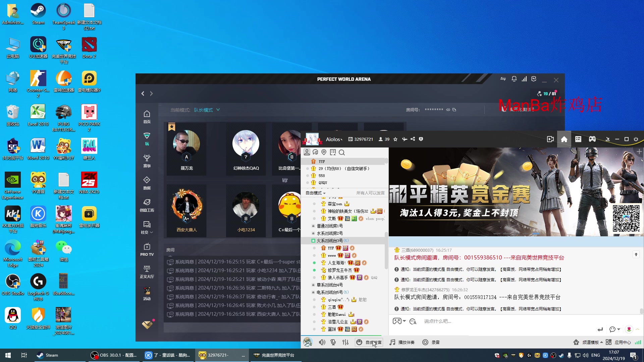Open the game controller dropdown in chat input bar
The width and height of the screenshot is (644, 362).
point(399,321)
